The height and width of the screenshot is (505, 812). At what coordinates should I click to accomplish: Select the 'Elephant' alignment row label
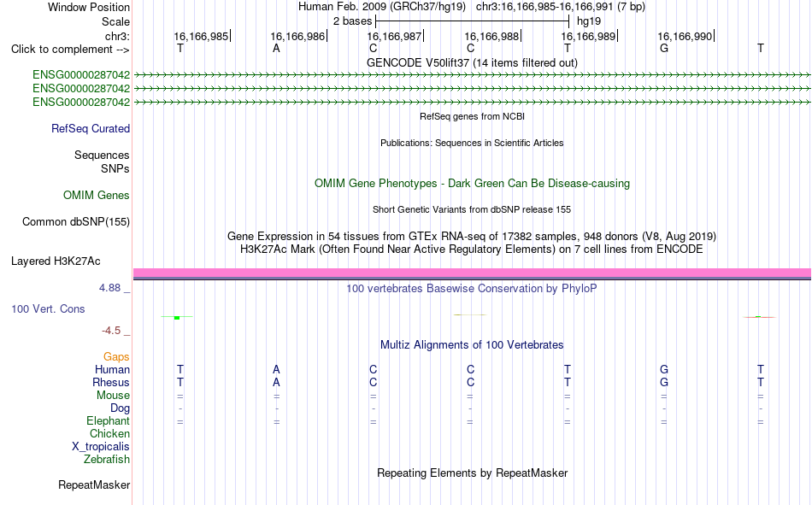coord(108,420)
